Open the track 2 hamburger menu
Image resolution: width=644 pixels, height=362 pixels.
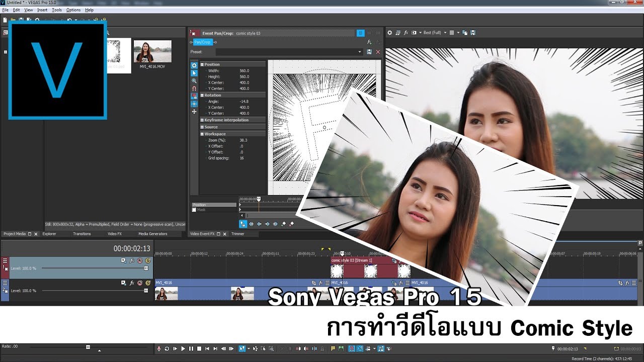click(5, 283)
